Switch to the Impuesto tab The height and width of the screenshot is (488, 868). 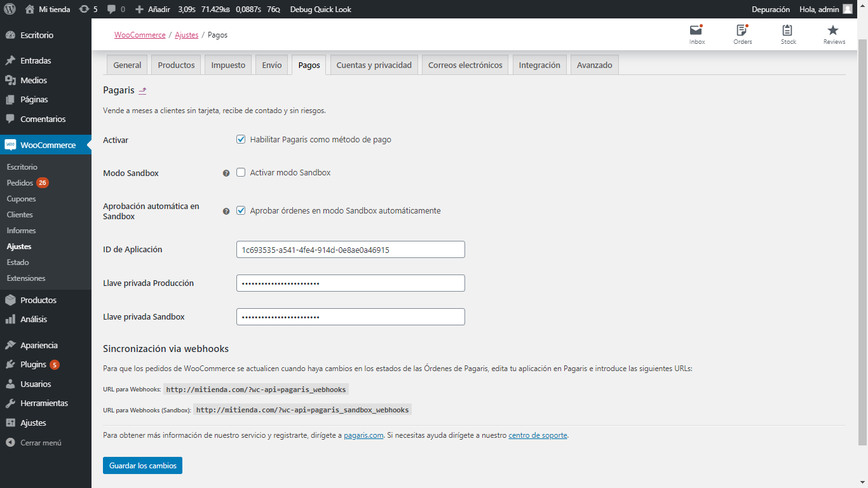point(228,65)
